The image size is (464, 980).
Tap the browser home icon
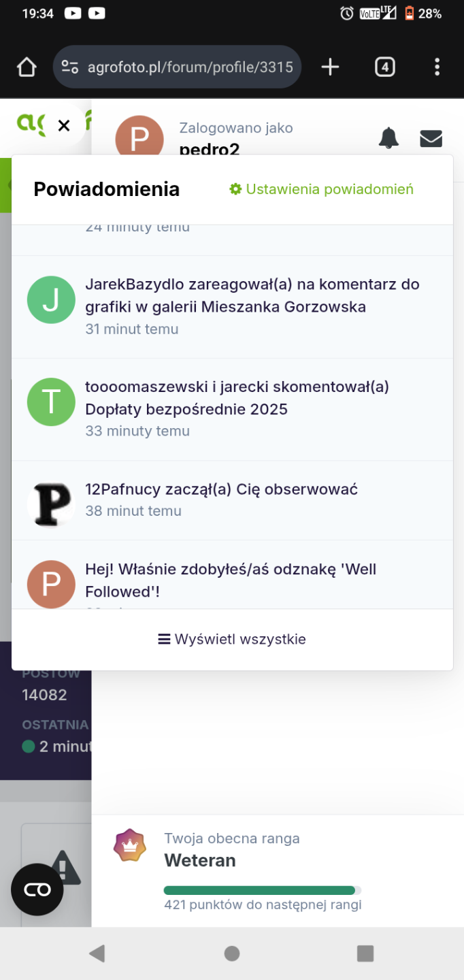(x=27, y=67)
